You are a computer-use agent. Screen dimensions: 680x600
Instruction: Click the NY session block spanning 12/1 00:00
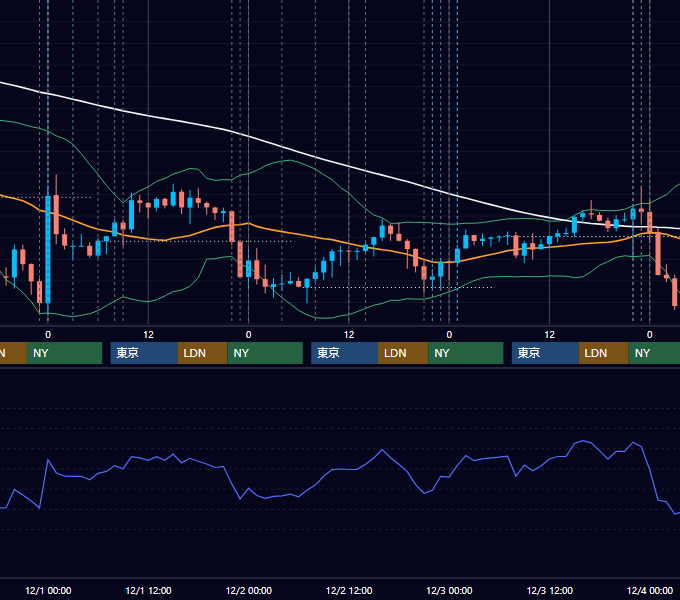(x=64, y=353)
